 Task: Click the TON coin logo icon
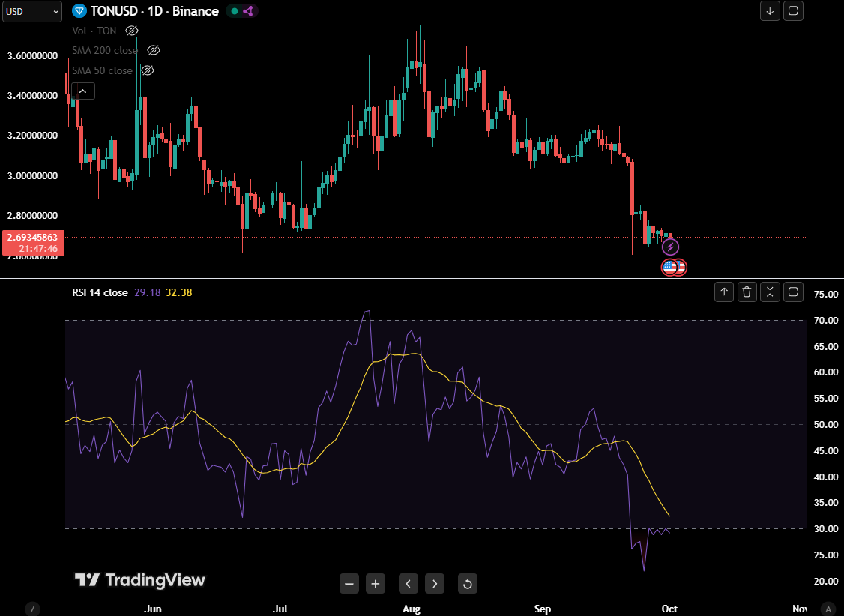tap(79, 11)
